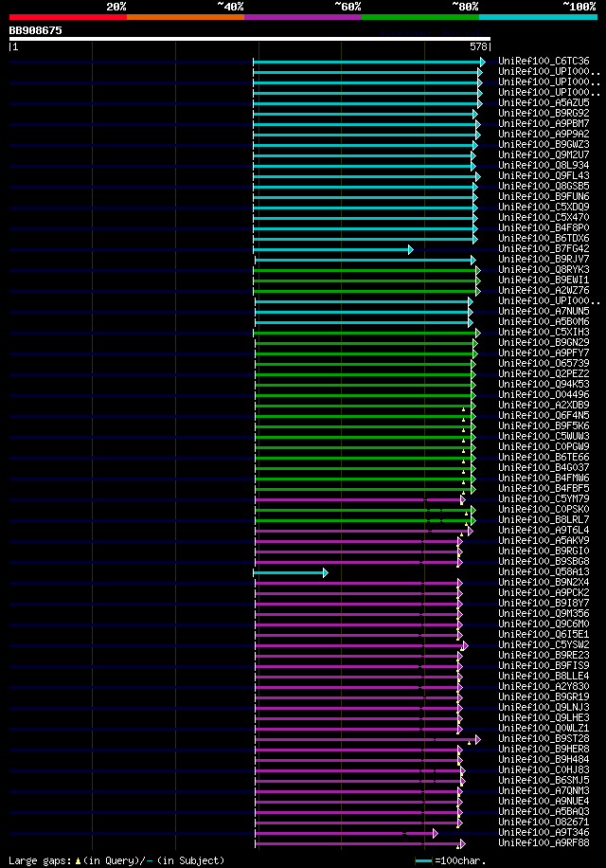Image resolution: width=606 pixels, height=868 pixels.
Task: Select the UniRef100_Q9M356 label
Action: 544,613
